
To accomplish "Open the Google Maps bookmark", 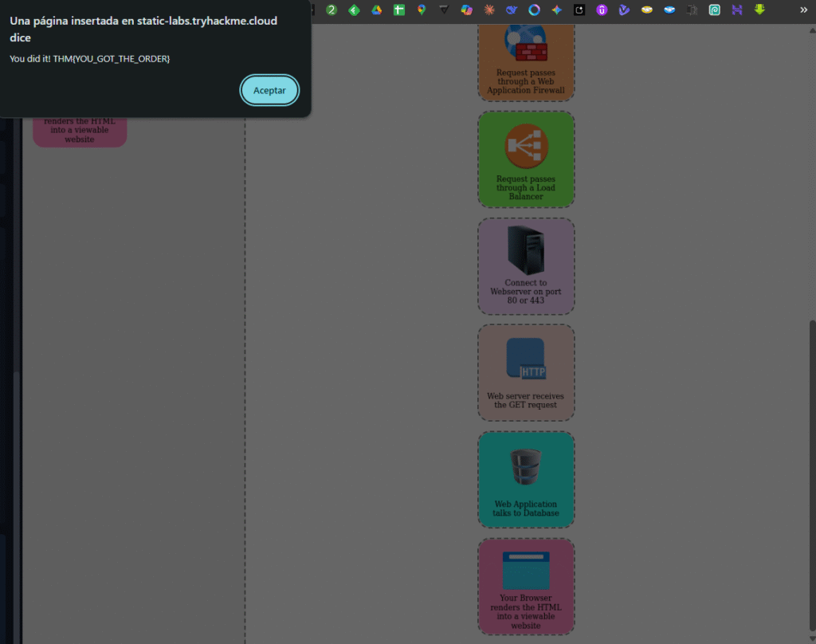I will [x=422, y=10].
